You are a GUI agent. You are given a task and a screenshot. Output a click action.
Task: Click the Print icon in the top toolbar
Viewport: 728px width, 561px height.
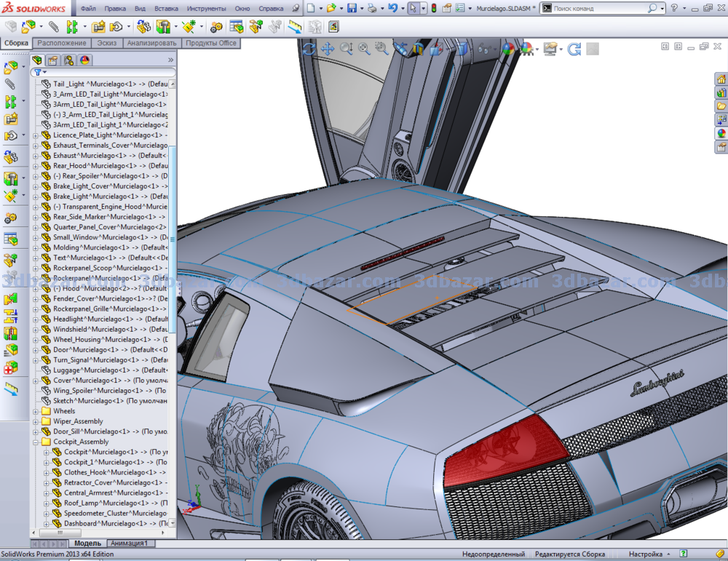click(x=373, y=9)
